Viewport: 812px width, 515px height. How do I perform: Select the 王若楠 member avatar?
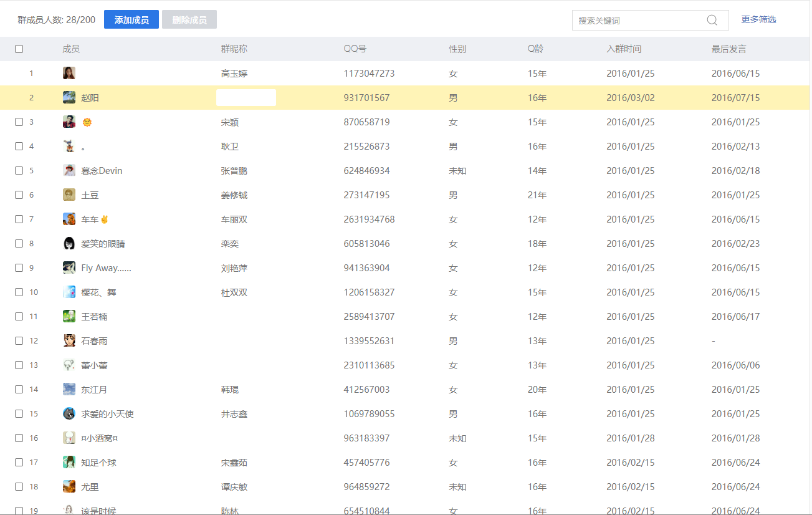click(x=69, y=317)
